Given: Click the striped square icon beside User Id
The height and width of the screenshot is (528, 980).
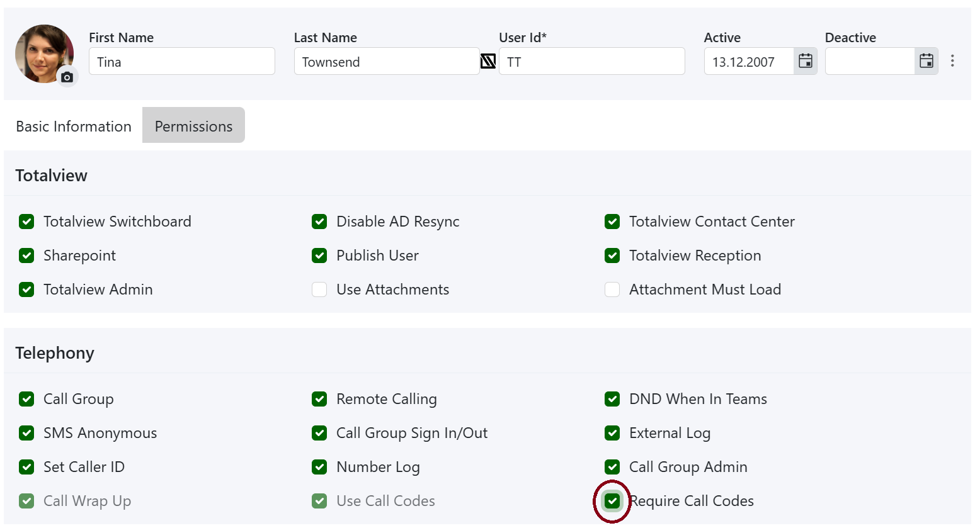Looking at the screenshot, I should point(488,61).
